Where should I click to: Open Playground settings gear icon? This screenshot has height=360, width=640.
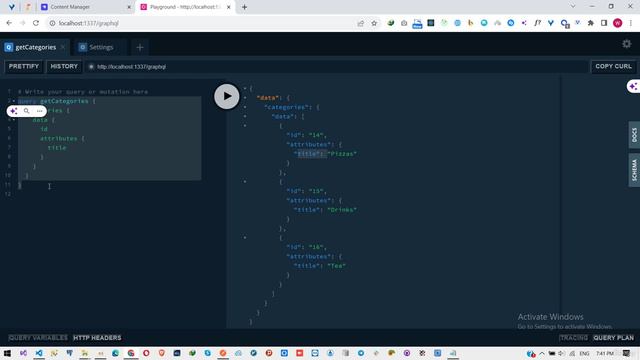[627, 44]
